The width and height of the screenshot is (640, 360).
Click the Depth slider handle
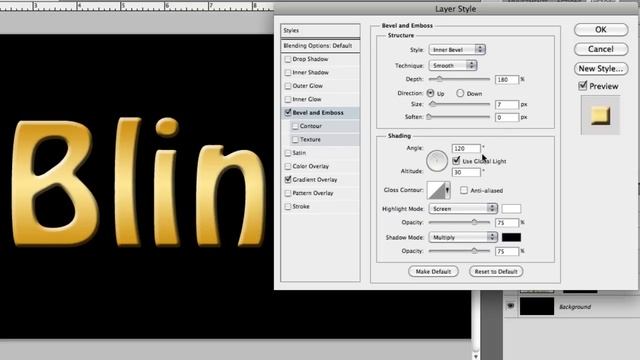click(x=439, y=79)
